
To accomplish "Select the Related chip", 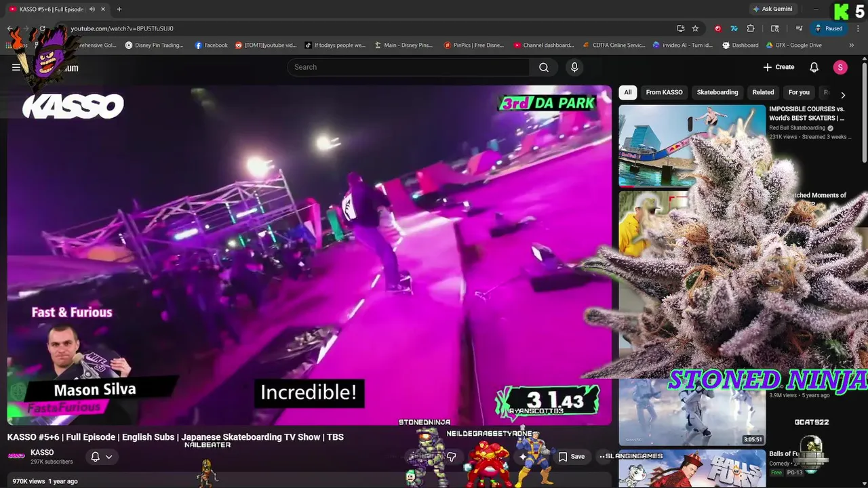I will 763,92.
